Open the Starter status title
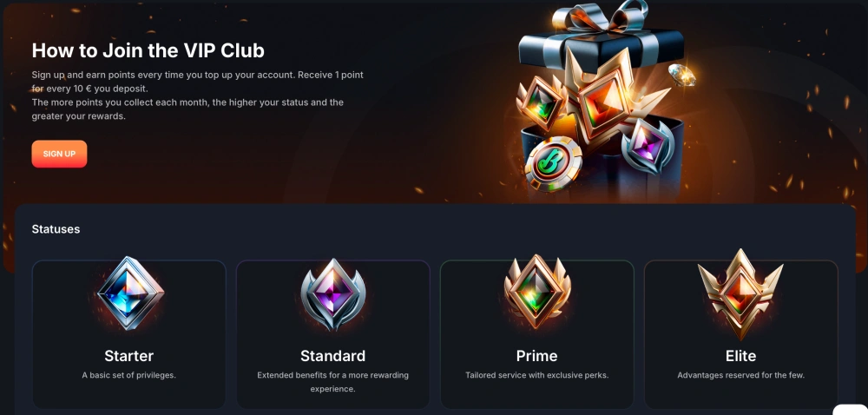 [x=129, y=355]
